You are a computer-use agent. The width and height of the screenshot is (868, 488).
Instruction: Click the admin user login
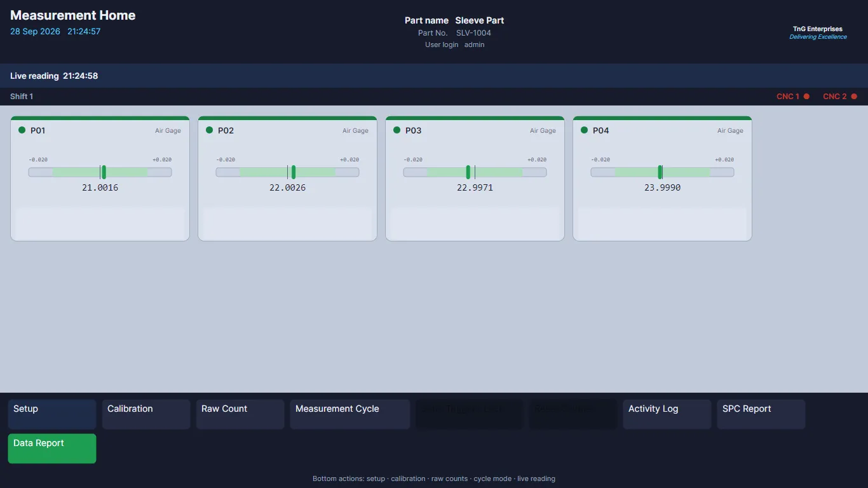475,44
